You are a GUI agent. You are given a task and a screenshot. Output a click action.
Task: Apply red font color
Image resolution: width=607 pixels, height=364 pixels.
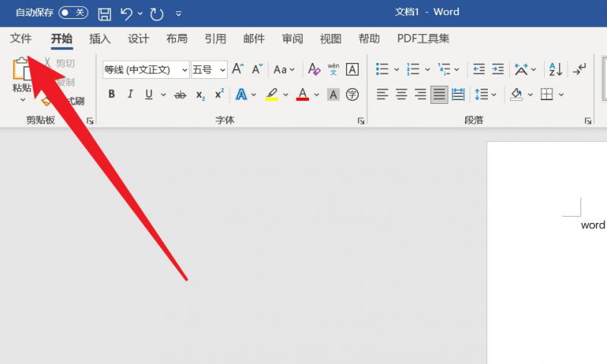[x=302, y=94]
